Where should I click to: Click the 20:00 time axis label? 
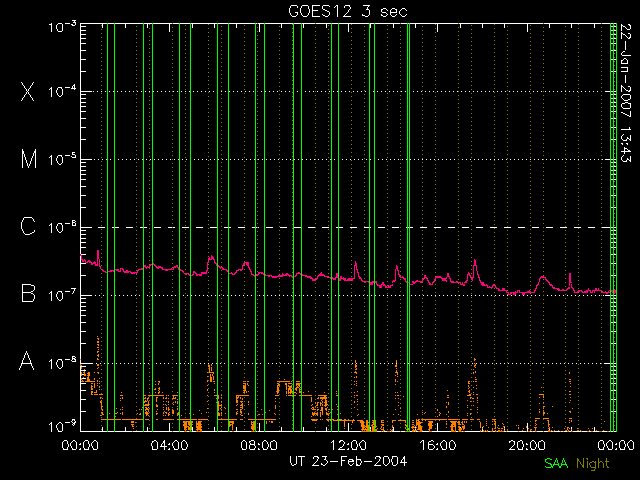coord(527,445)
